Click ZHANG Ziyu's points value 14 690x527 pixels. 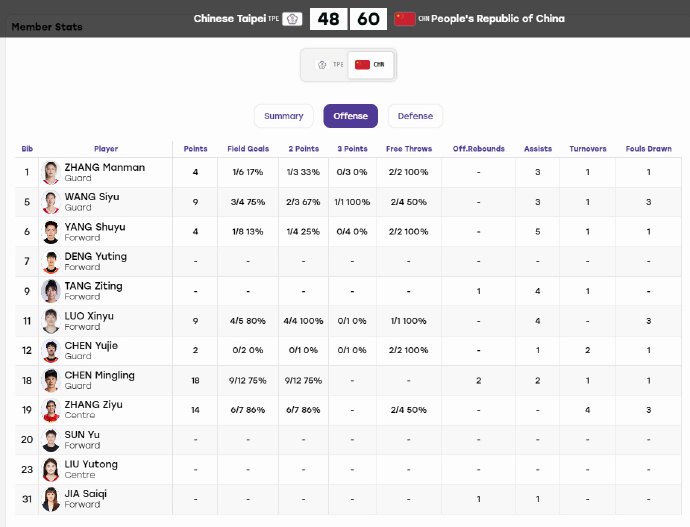click(x=195, y=410)
